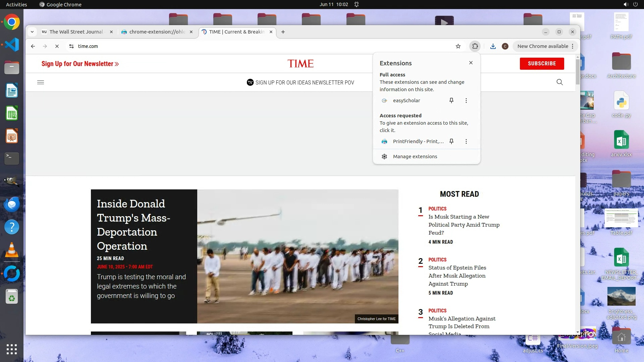Screen dimensions: 644x362
Task: Click Sign Up for Our Newsletter link
Action: (x=80, y=64)
